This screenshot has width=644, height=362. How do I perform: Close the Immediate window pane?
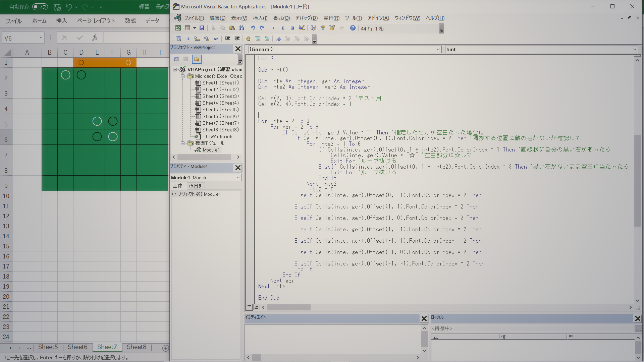424,318
